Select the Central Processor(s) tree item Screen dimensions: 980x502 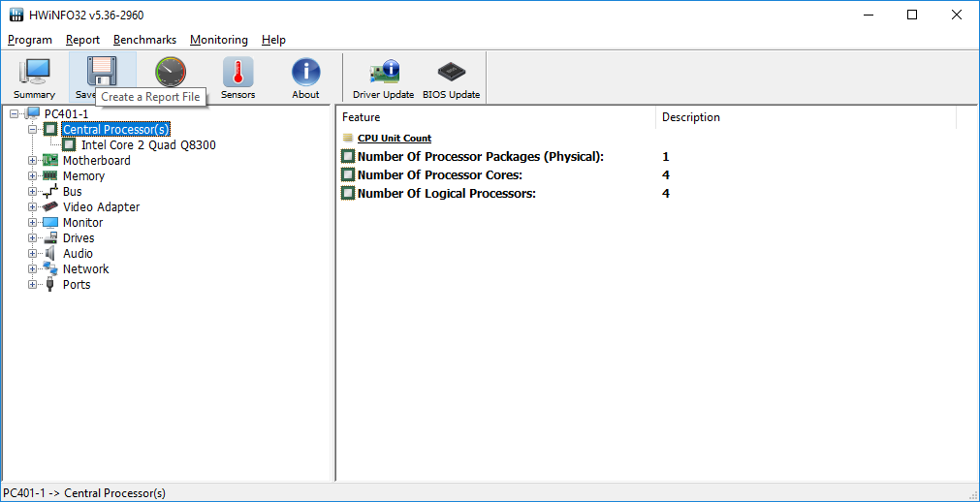pyautogui.click(x=115, y=129)
